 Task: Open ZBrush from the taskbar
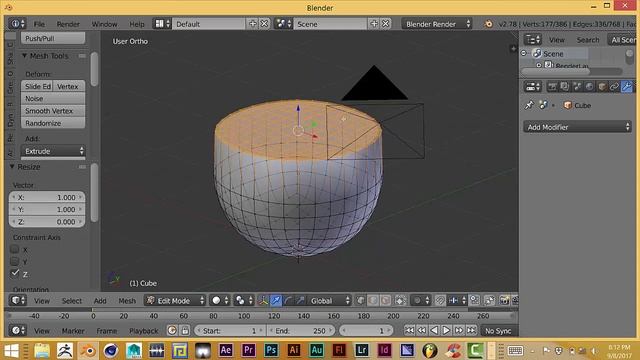tap(64, 350)
